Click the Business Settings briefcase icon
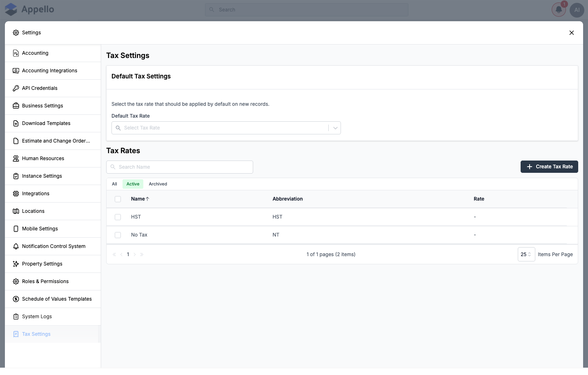588x375 pixels. [16, 106]
